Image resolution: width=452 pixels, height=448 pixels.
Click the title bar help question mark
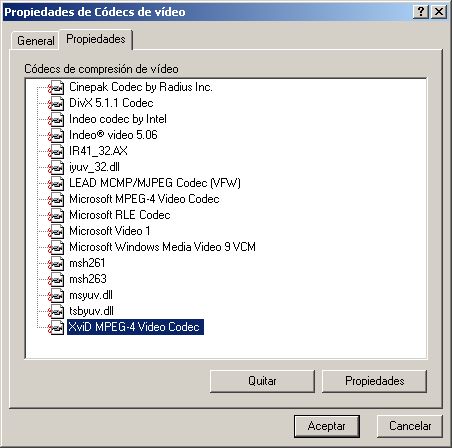coord(421,12)
